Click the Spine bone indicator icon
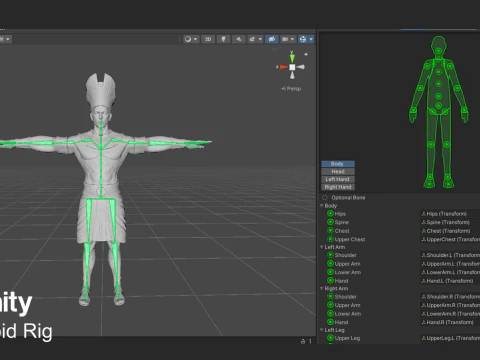Image resolution: width=480 pixels, height=360 pixels. point(330,222)
